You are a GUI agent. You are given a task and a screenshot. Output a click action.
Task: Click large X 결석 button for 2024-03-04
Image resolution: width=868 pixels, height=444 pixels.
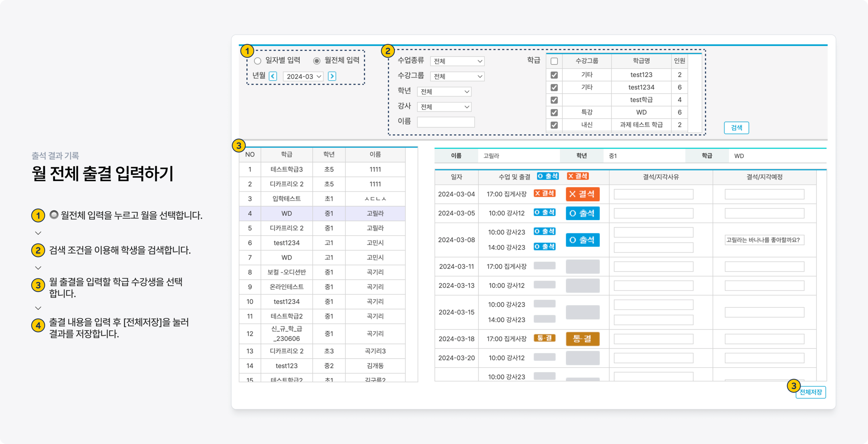tap(582, 194)
